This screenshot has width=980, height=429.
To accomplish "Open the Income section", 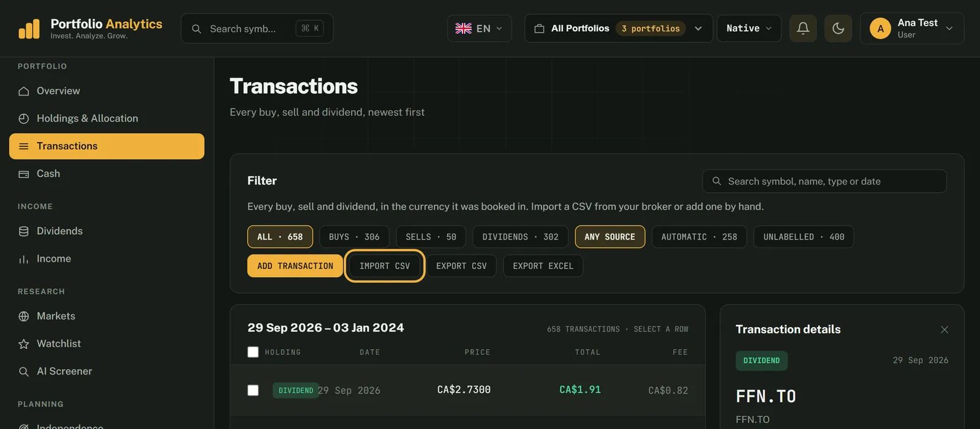I will (107, 259).
